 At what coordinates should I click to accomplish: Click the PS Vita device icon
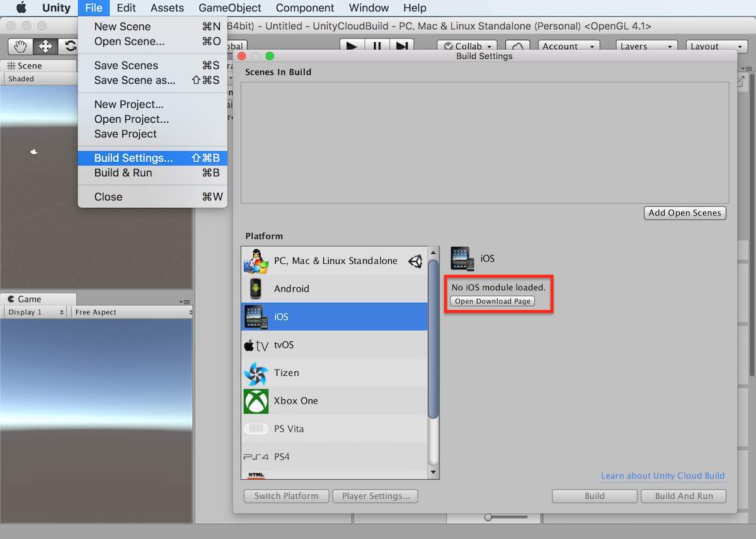tap(256, 429)
